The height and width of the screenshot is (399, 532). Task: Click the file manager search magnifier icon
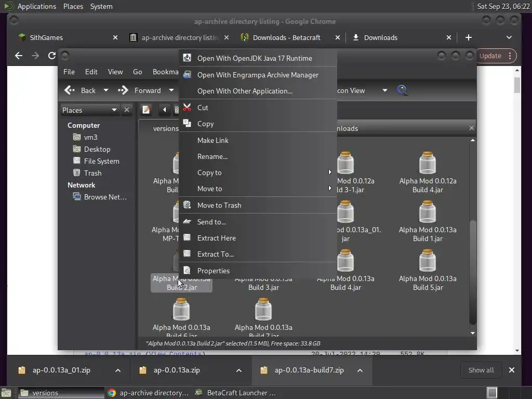pos(402,90)
